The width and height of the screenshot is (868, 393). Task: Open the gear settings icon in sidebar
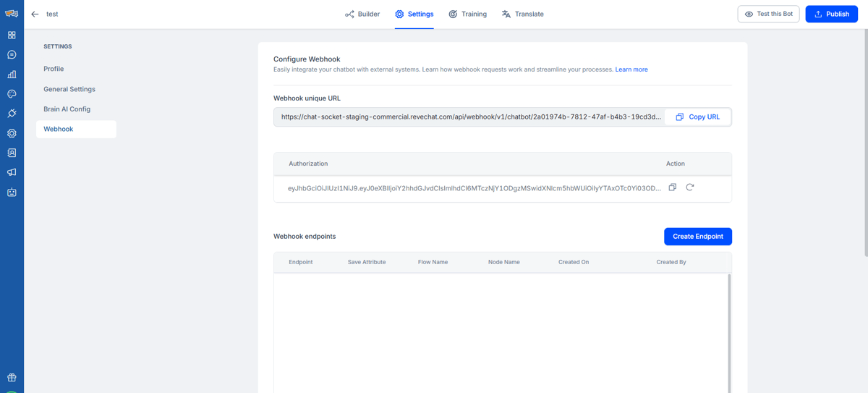[x=12, y=133]
